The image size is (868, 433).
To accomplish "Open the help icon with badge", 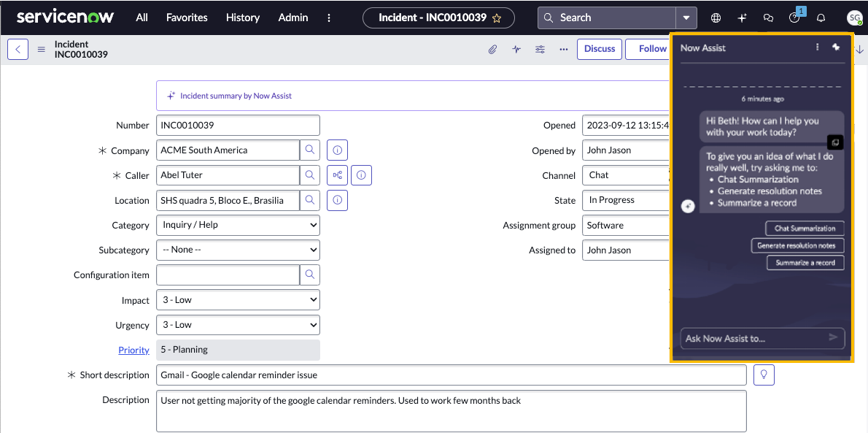I will click(795, 17).
